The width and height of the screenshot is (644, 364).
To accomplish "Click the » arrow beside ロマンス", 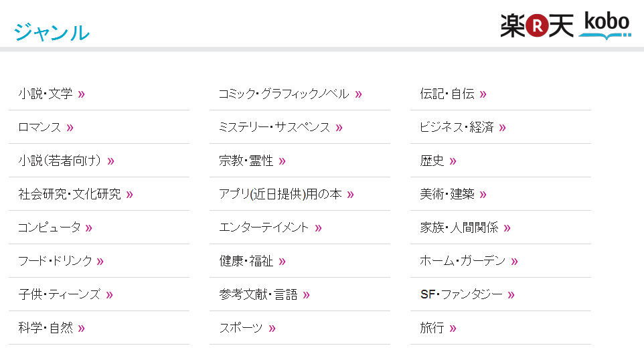I will 70,128.
